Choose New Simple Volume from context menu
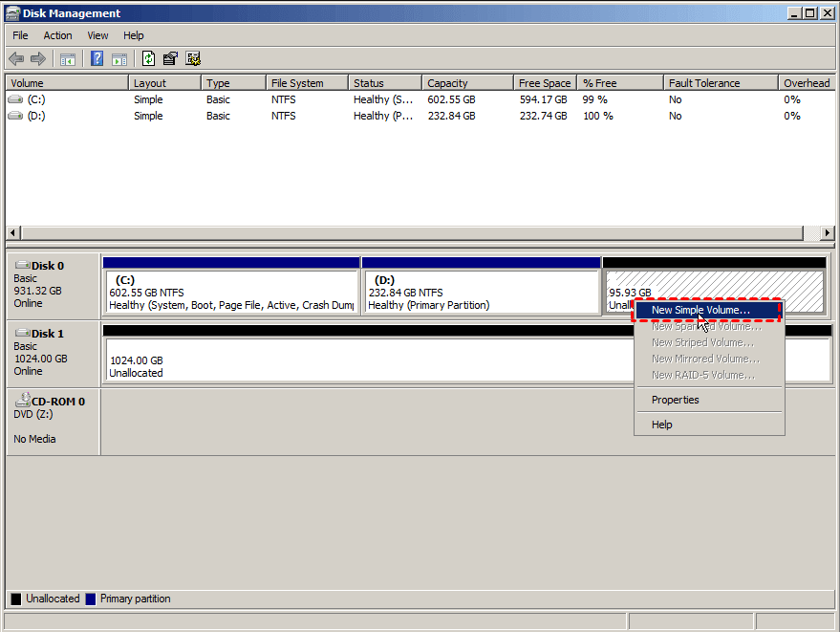This screenshot has height=632, width=840. (x=707, y=310)
